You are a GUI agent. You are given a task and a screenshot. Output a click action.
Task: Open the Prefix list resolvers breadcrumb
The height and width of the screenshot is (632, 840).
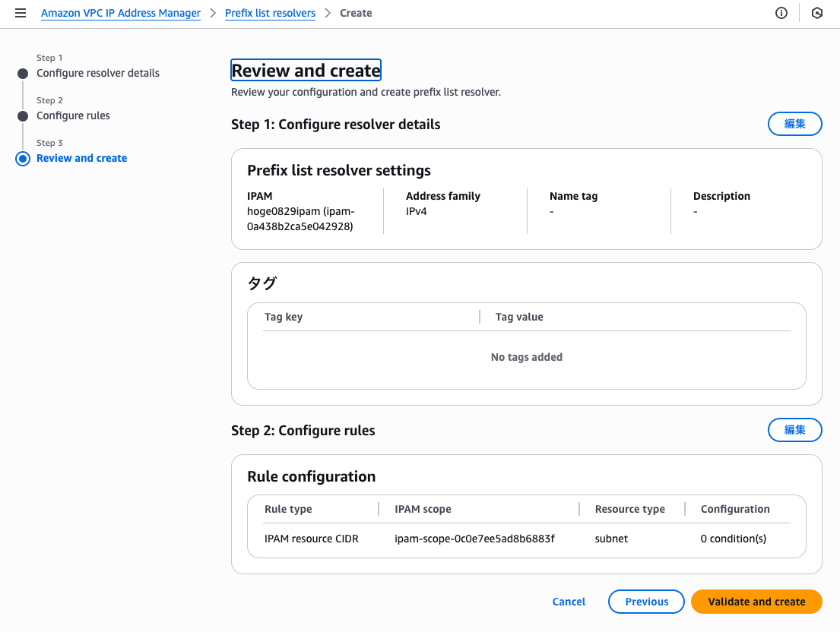coord(270,13)
